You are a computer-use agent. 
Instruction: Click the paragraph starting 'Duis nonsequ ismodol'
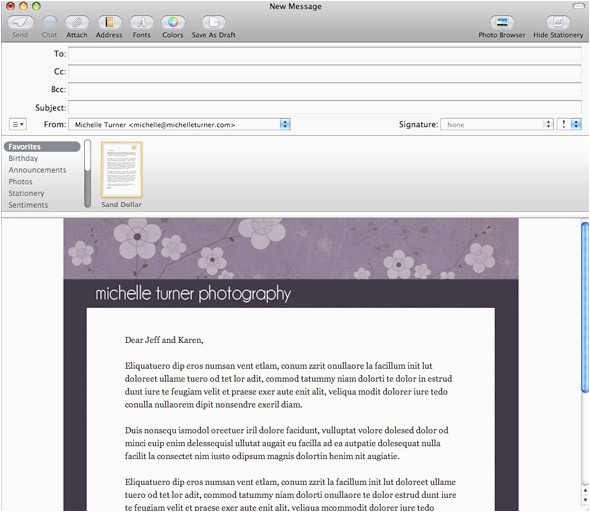click(x=286, y=443)
